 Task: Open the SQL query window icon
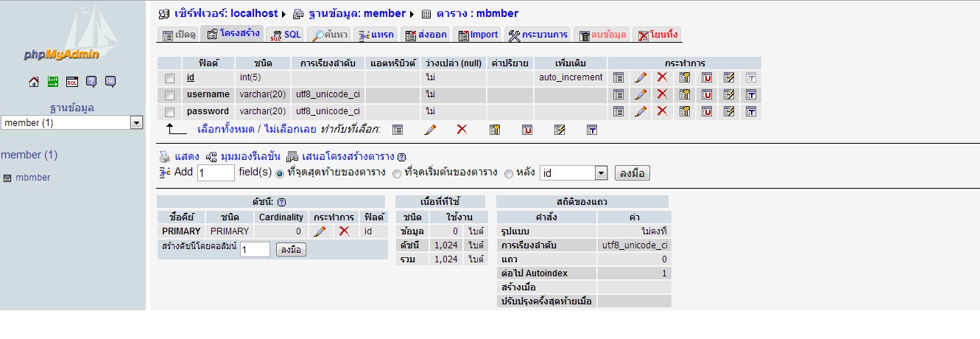[x=72, y=82]
